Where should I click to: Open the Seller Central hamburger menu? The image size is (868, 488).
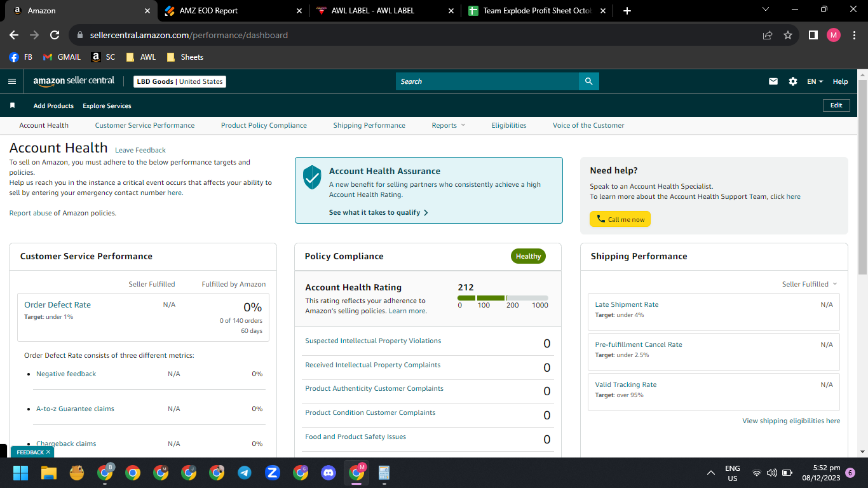(x=12, y=81)
